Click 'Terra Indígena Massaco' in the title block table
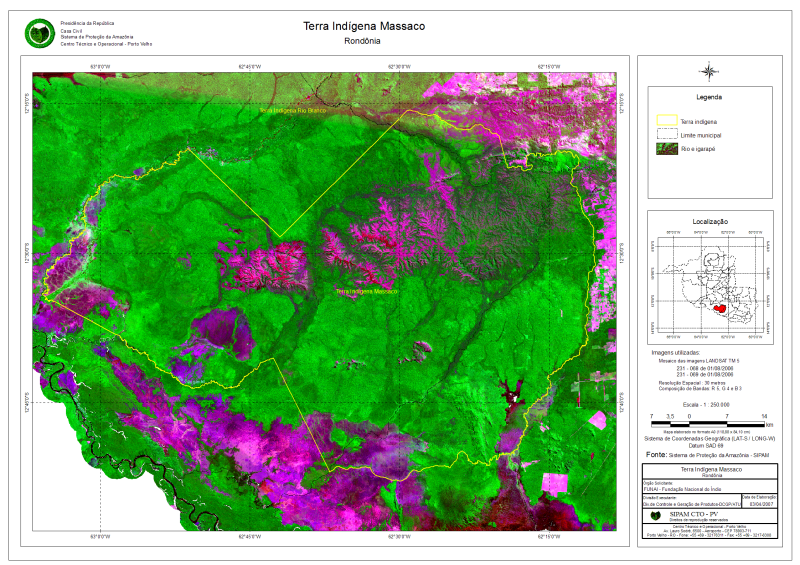This screenshot has width=800, height=565. (x=711, y=469)
